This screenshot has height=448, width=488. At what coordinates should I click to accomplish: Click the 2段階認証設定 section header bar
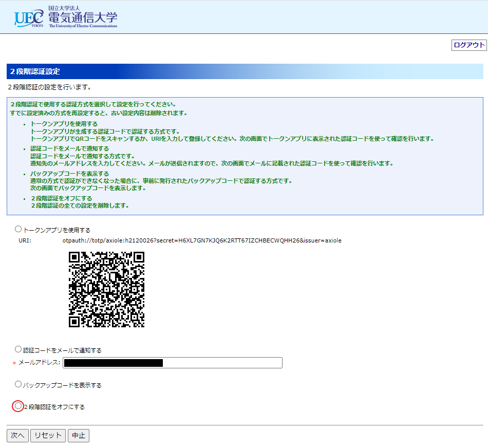tap(245, 71)
